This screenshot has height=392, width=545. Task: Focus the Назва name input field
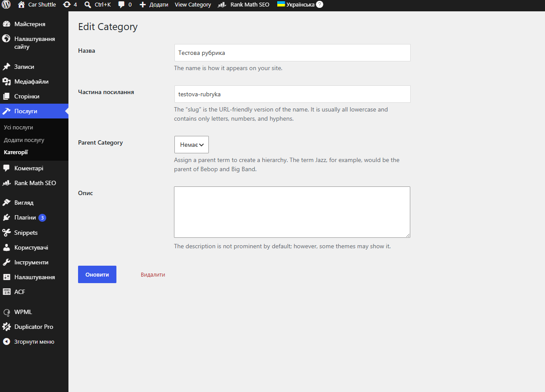(292, 53)
